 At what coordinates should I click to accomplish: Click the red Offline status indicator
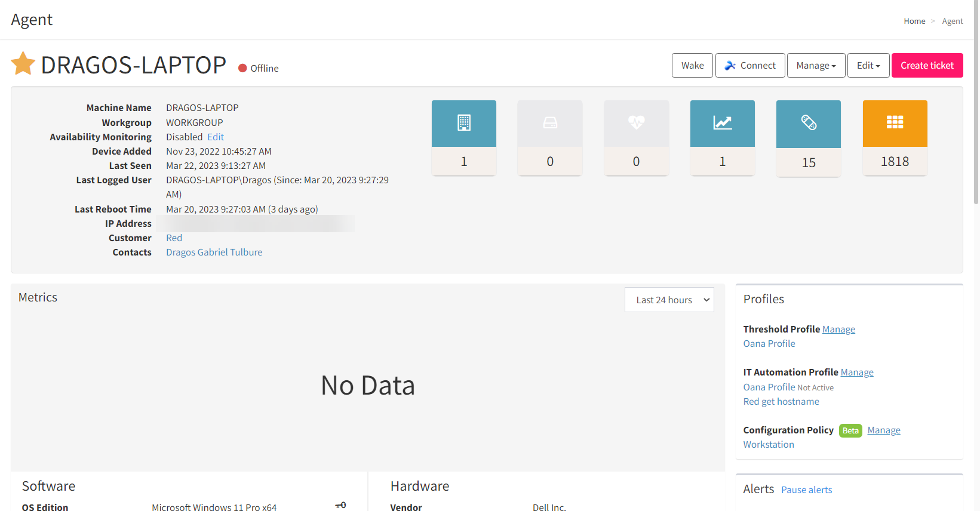(x=242, y=68)
